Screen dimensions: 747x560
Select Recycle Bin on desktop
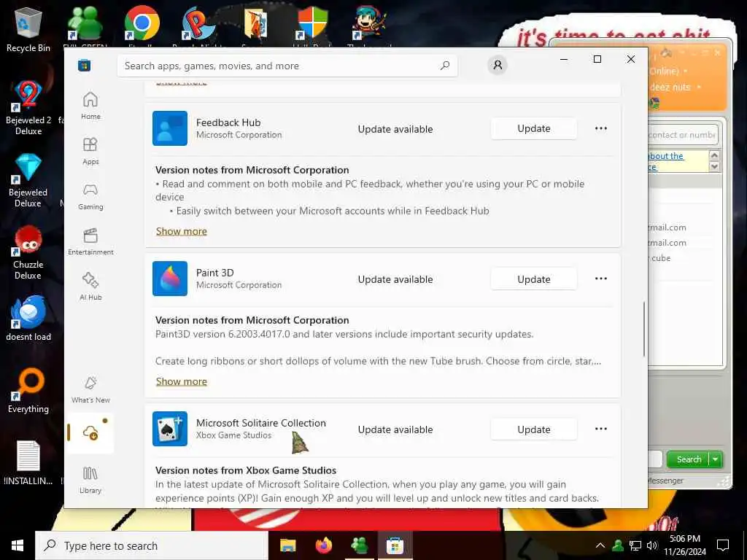[28, 29]
